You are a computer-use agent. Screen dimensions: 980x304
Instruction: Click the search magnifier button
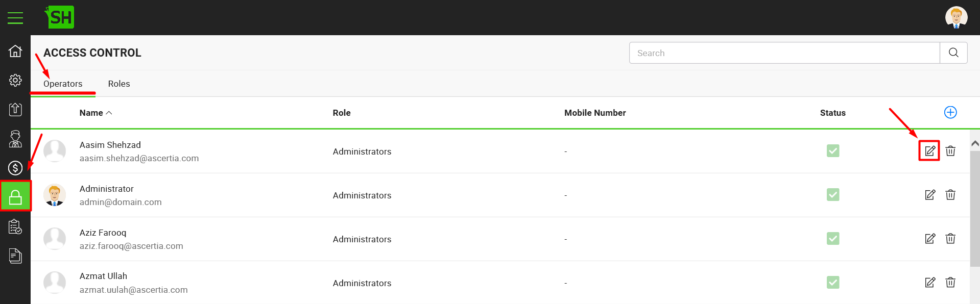point(953,53)
